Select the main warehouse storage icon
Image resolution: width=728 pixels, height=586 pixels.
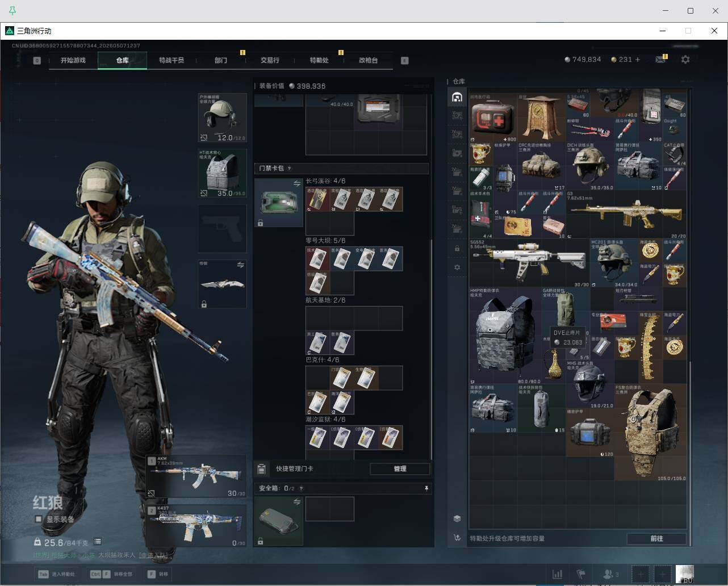pyautogui.click(x=457, y=97)
